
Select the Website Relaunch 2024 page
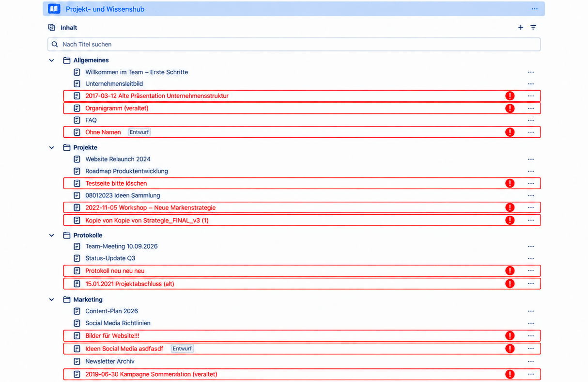[x=118, y=159]
